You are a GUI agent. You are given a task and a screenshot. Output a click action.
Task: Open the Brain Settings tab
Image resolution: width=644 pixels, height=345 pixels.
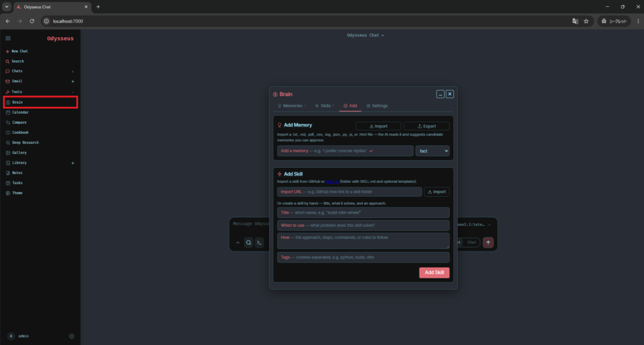pos(377,106)
